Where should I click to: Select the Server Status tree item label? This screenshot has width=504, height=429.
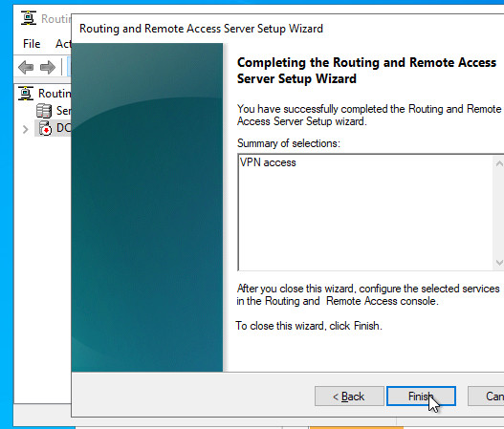point(64,111)
